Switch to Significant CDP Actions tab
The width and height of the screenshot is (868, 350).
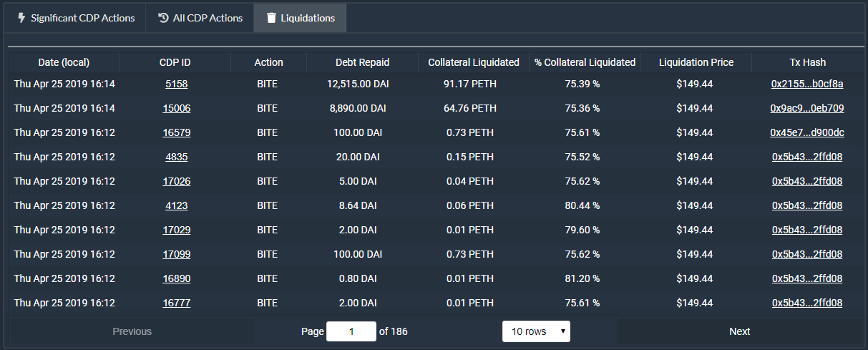75,18
